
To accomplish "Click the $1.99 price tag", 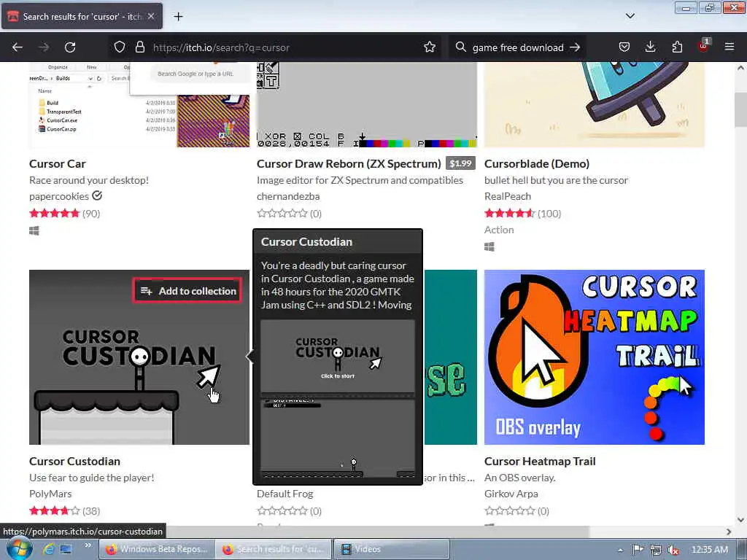I will tap(461, 164).
